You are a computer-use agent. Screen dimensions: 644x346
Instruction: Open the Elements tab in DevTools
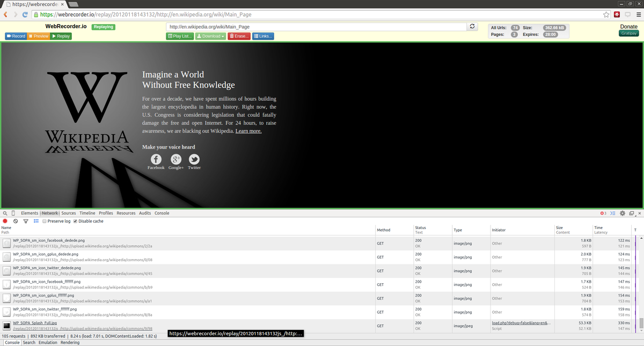pyautogui.click(x=30, y=213)
